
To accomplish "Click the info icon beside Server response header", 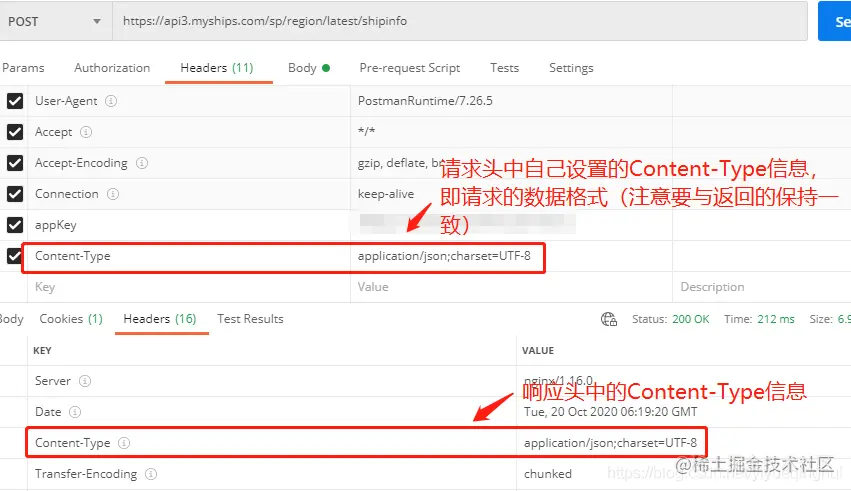I will 85,381.
